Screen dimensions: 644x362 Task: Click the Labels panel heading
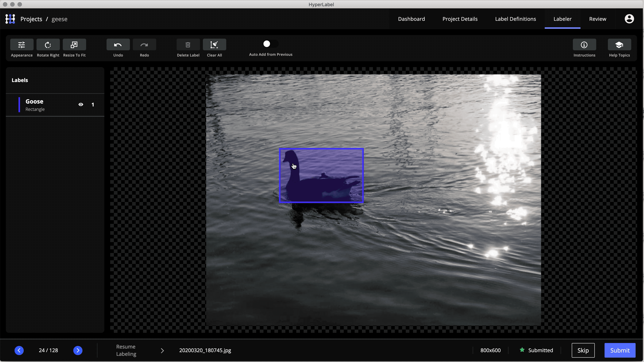[20, 80]
